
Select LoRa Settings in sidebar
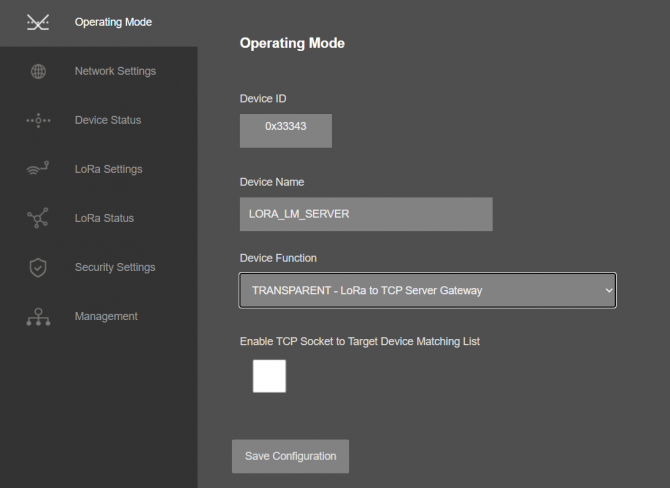point(109,169)
